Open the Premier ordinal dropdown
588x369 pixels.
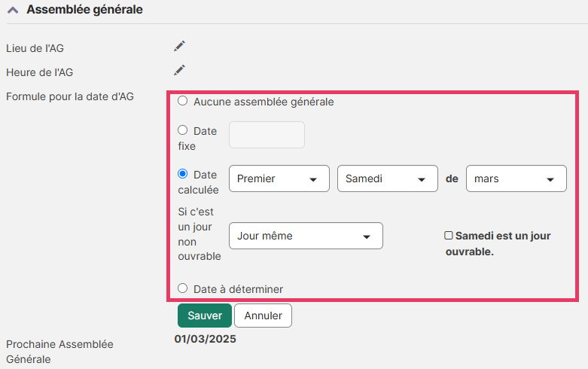click(x=279, y=179)
